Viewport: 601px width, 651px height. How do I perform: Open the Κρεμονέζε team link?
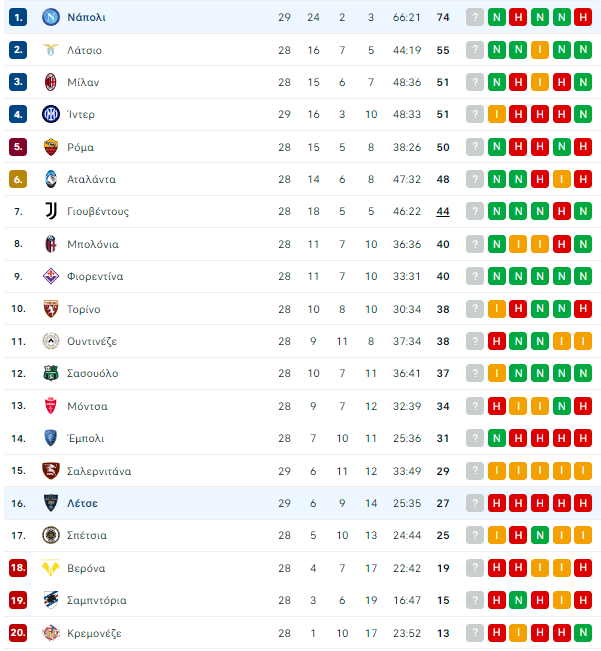94,633
